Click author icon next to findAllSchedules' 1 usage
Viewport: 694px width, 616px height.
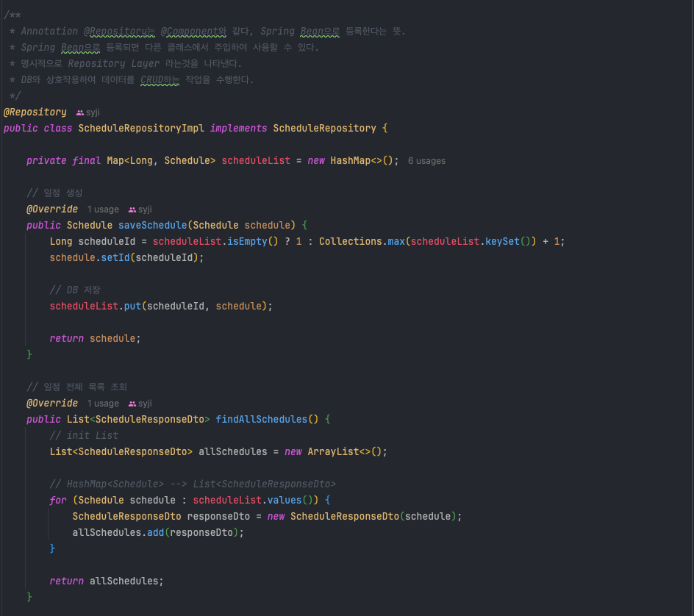coord(132,404)
